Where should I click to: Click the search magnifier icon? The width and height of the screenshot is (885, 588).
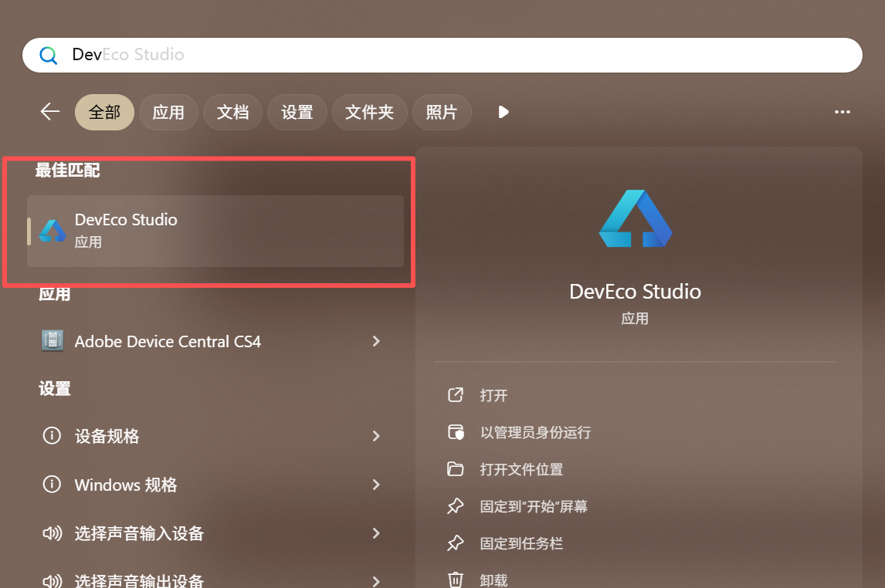pyautogui.click(x=49, y=56)
